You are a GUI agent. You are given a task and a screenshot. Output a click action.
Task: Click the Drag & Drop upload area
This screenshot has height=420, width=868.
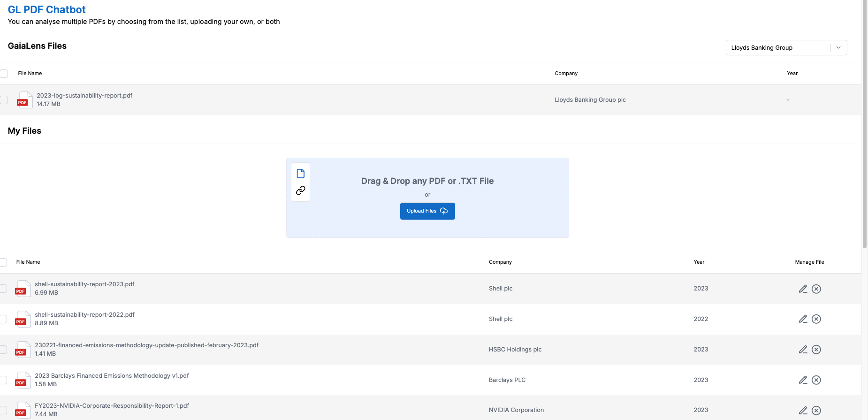coord(427,198)
